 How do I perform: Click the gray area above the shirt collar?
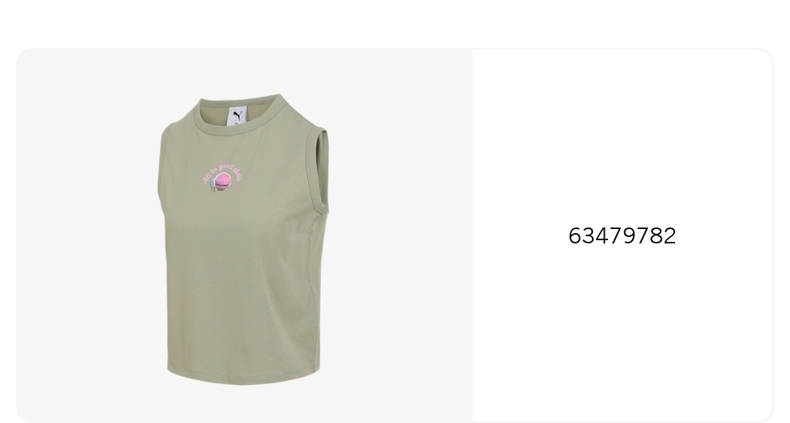click(239, 70)
